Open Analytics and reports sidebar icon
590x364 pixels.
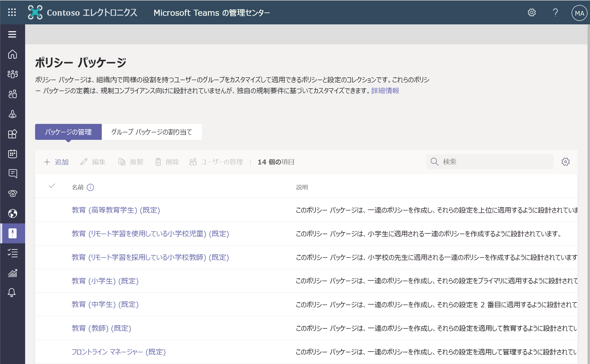12,273
